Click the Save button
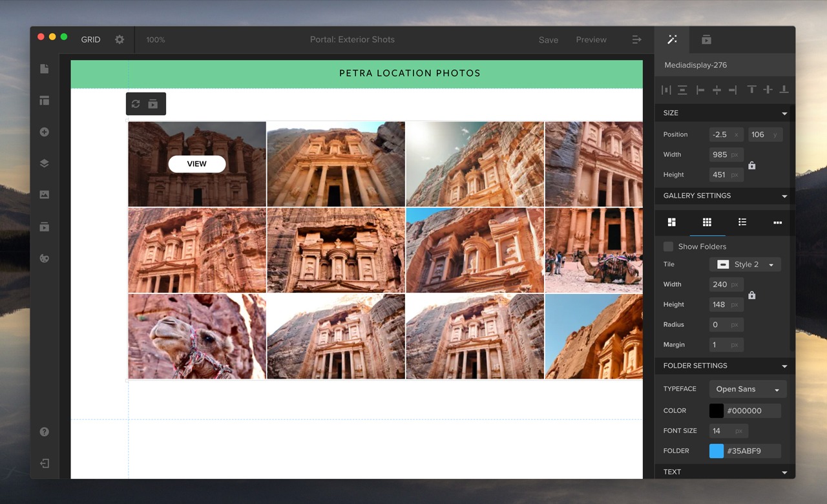 tap(549, 39)
